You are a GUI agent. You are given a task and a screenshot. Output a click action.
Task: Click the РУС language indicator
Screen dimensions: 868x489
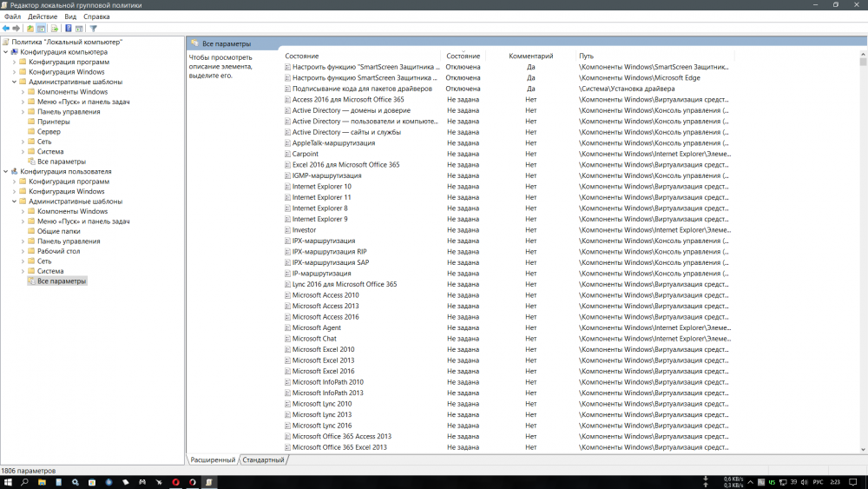point(818,482)
